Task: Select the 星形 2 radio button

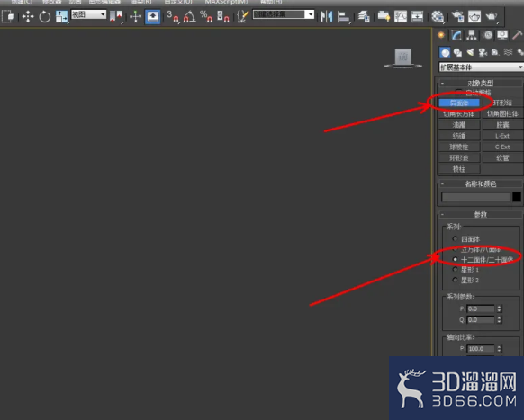Action: pyautogui.click(x=455, y=280)
